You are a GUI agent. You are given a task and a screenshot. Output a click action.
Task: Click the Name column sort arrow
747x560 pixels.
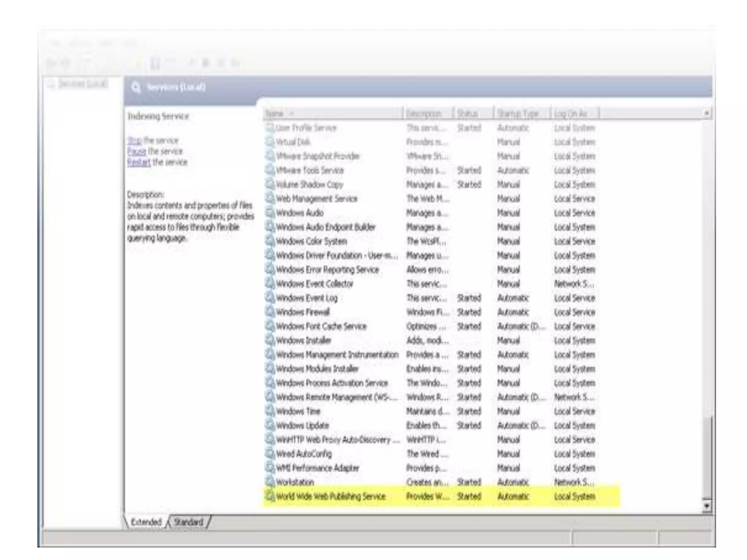(291, 114)
